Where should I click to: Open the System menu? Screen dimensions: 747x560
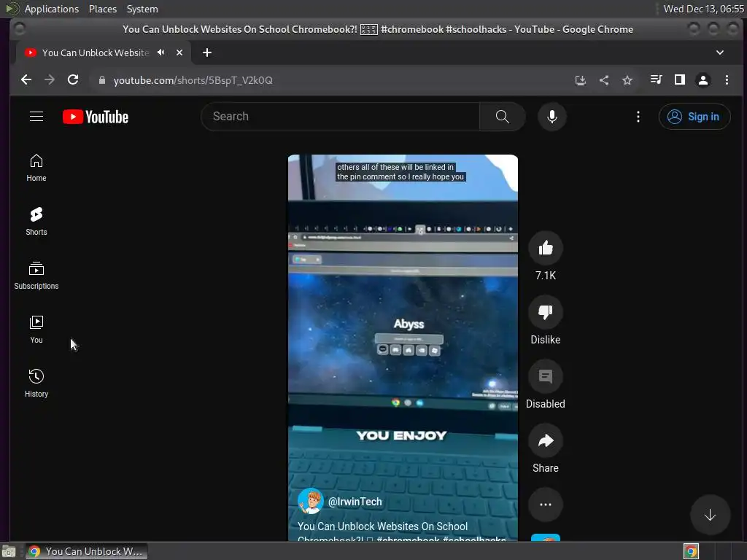142,9
